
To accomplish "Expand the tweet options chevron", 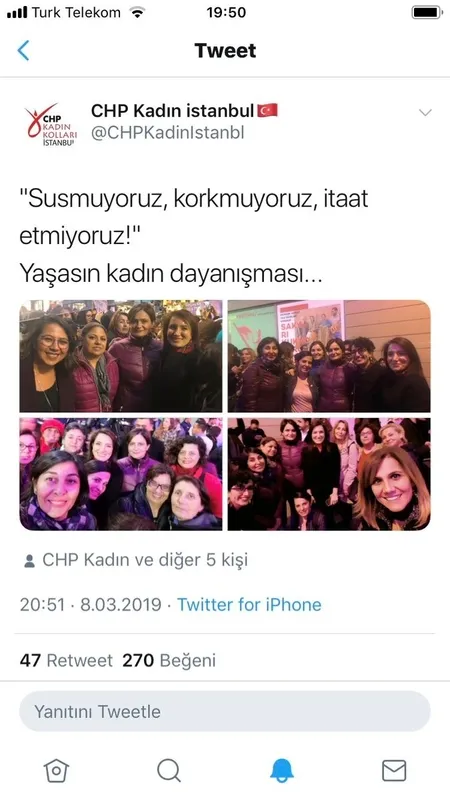I will [x=425, y=113].
